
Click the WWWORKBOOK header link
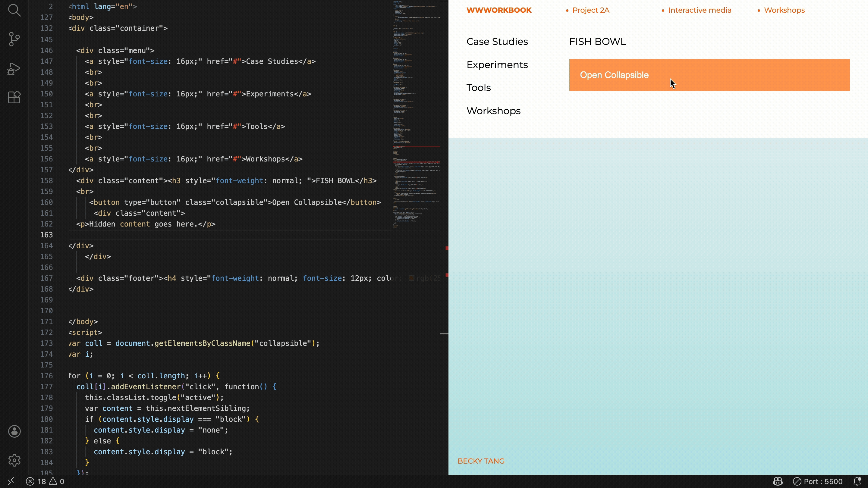click(499, 10)
